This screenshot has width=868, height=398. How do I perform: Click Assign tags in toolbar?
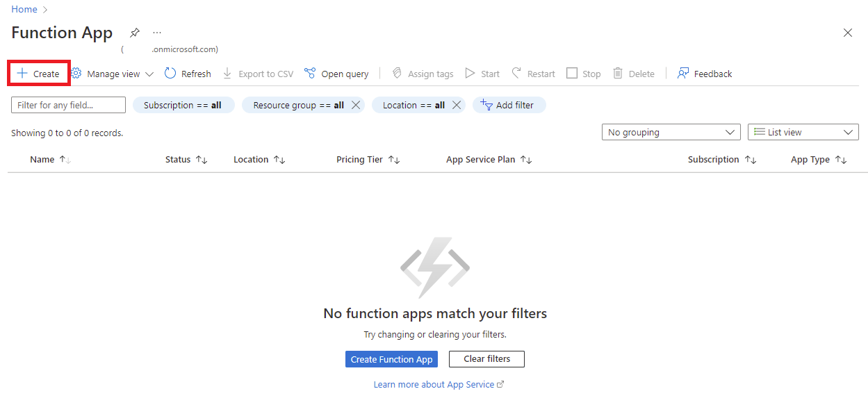point(423,74)
